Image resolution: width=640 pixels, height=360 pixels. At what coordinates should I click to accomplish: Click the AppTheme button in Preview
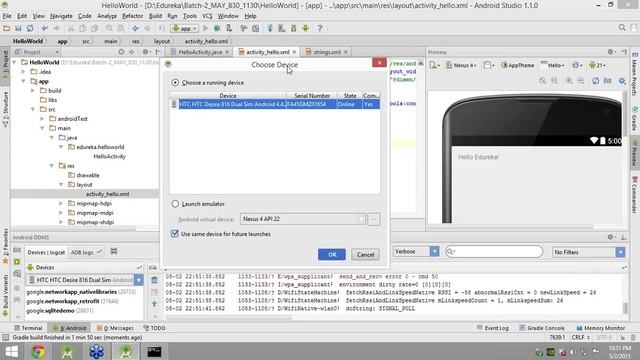[x=518, y=65]
